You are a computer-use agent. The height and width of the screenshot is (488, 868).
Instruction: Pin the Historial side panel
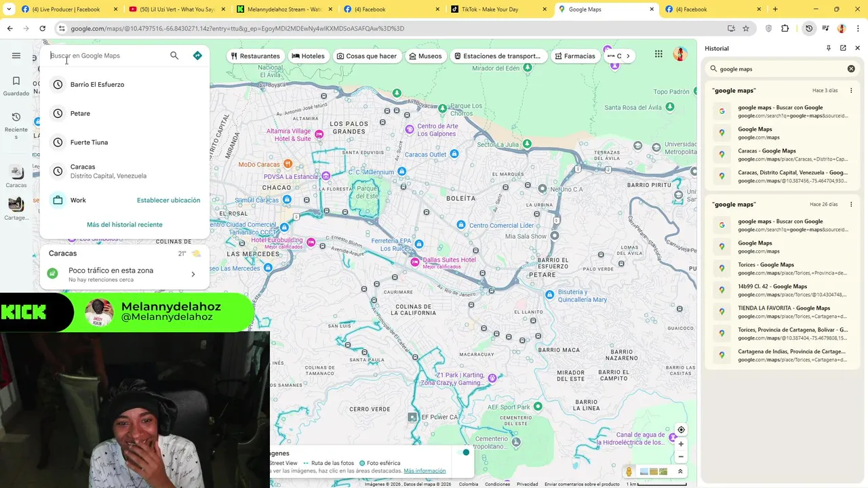tap(829, 48)
